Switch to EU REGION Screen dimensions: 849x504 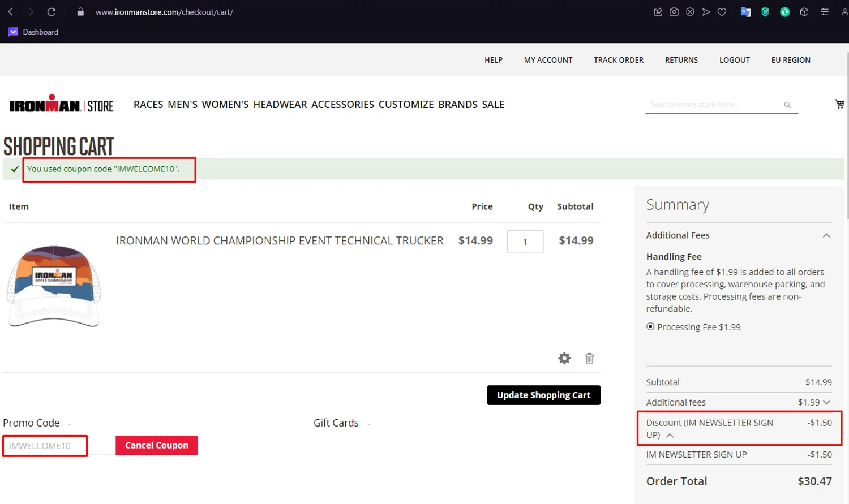(791, 60)
